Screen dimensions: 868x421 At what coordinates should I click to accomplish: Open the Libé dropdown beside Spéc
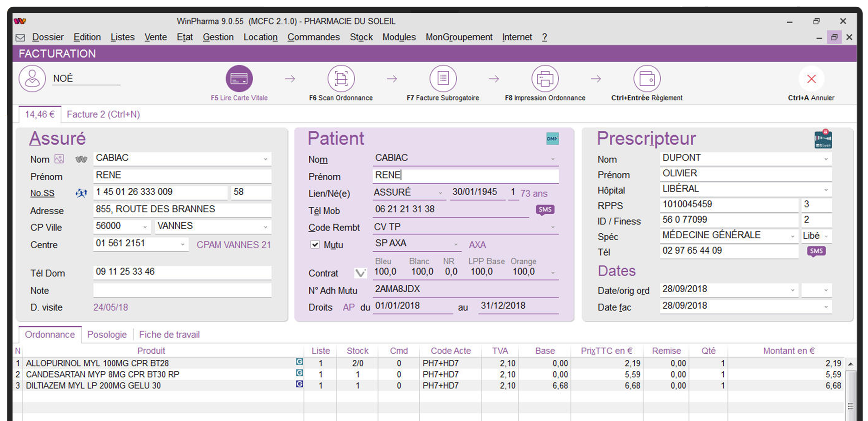[x=826, y=236]
